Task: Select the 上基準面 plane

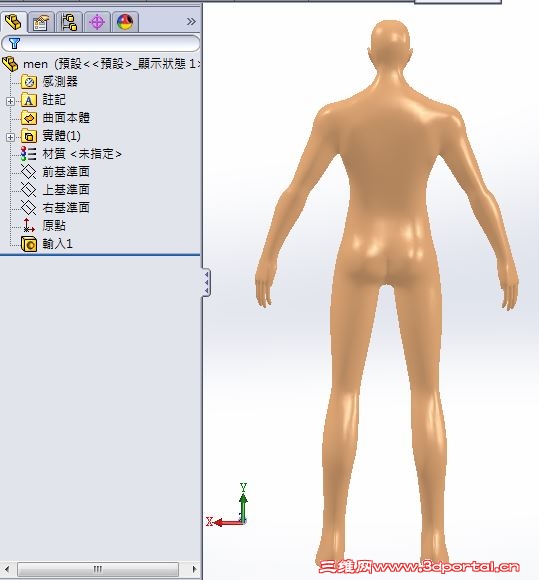Action: (66, 189)
